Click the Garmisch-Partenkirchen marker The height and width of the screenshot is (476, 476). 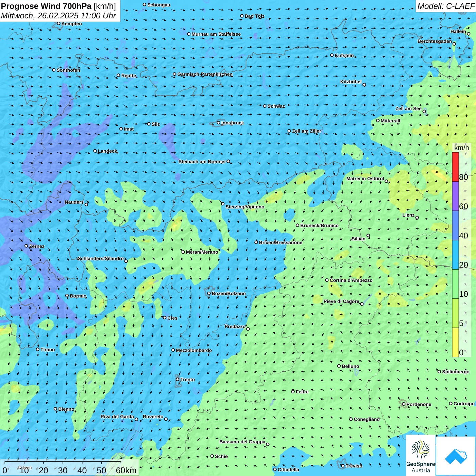tap(175, 74)
